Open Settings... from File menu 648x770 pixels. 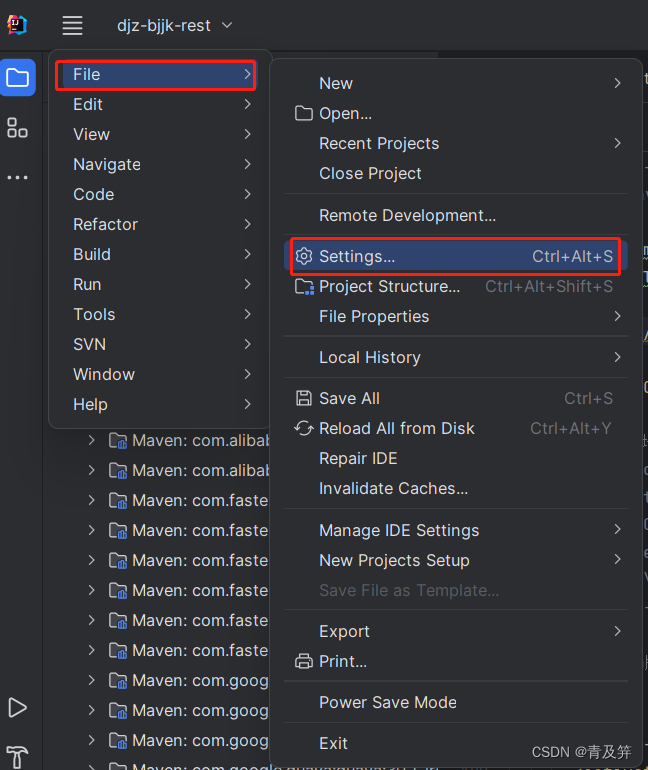coord(456,256)
